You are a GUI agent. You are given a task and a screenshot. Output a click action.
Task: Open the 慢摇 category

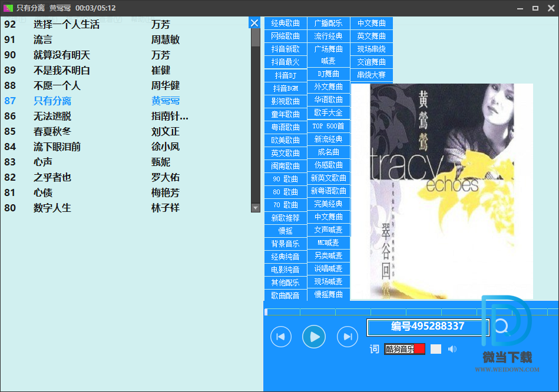click(x=286, y=231)
